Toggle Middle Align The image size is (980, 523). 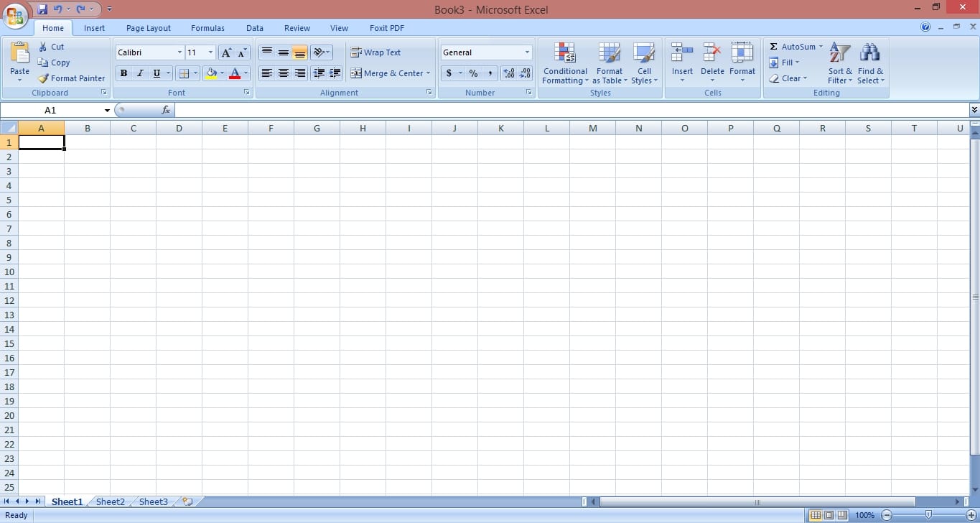[284, 52]
